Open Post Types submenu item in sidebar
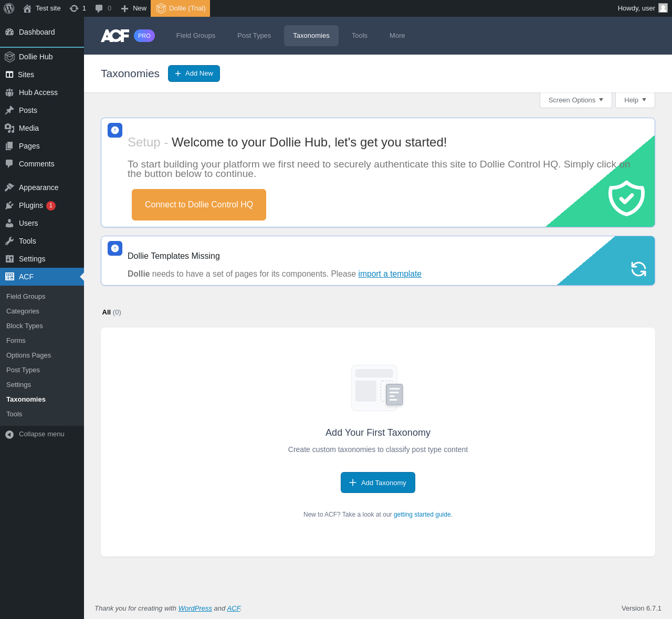672x619 pixels. click(42, 370)
